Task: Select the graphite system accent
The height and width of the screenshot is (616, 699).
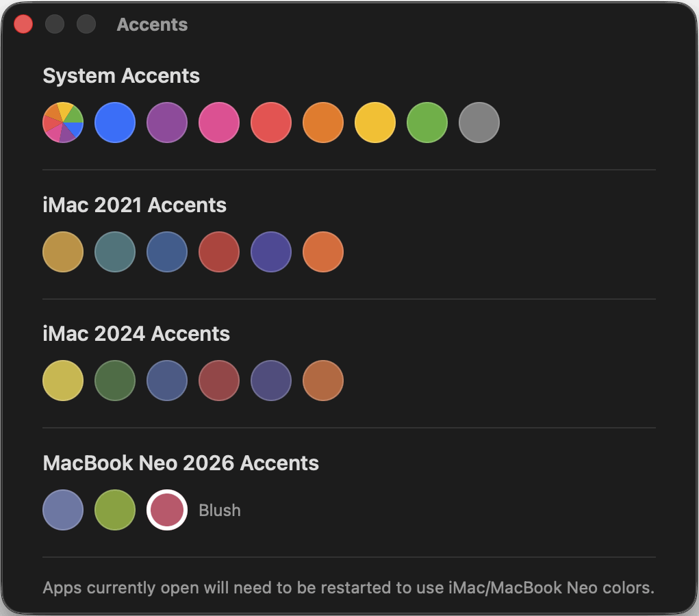Action: [x=479, y=123]
